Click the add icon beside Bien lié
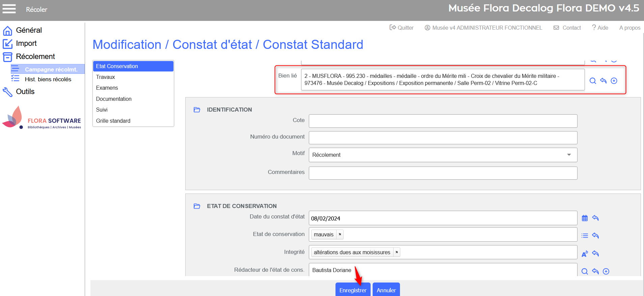Viewport: 644px width, 296px height. coord(614,81)
